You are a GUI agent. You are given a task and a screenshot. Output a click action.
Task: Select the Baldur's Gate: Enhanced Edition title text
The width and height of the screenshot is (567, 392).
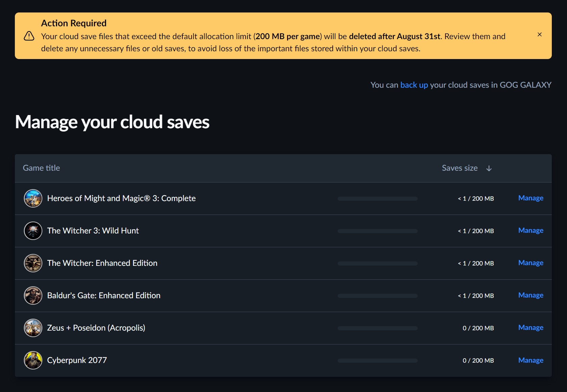(104, 296)
